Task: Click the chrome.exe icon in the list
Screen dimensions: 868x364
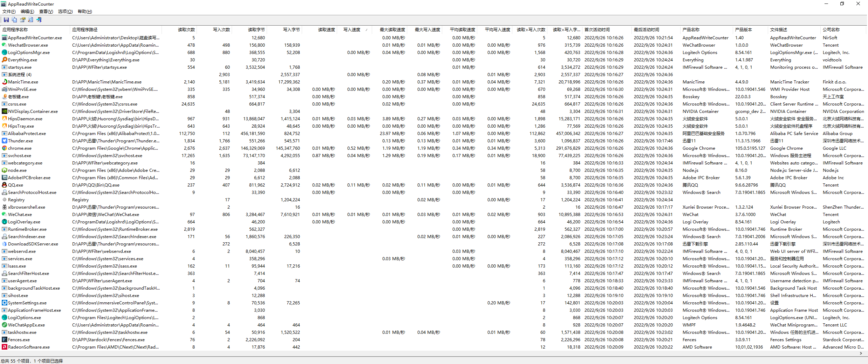Action: pyautogui.click(x=5, y=148)
